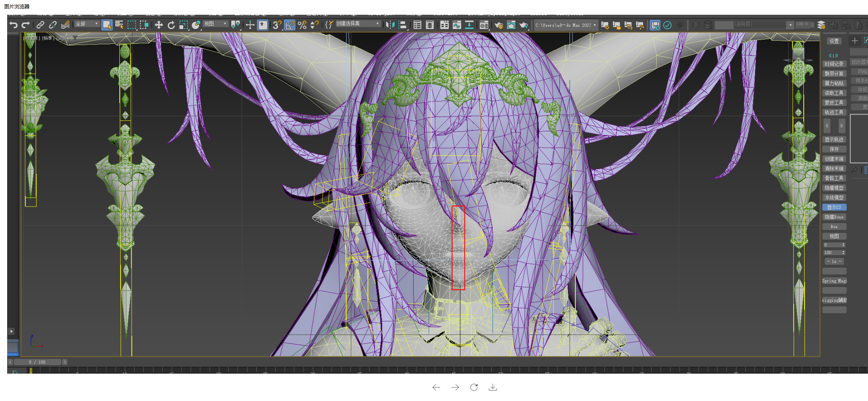This screenshot has width=868, height=401.
Task: Choose the Select and Move tool
Action: point(158,25)
